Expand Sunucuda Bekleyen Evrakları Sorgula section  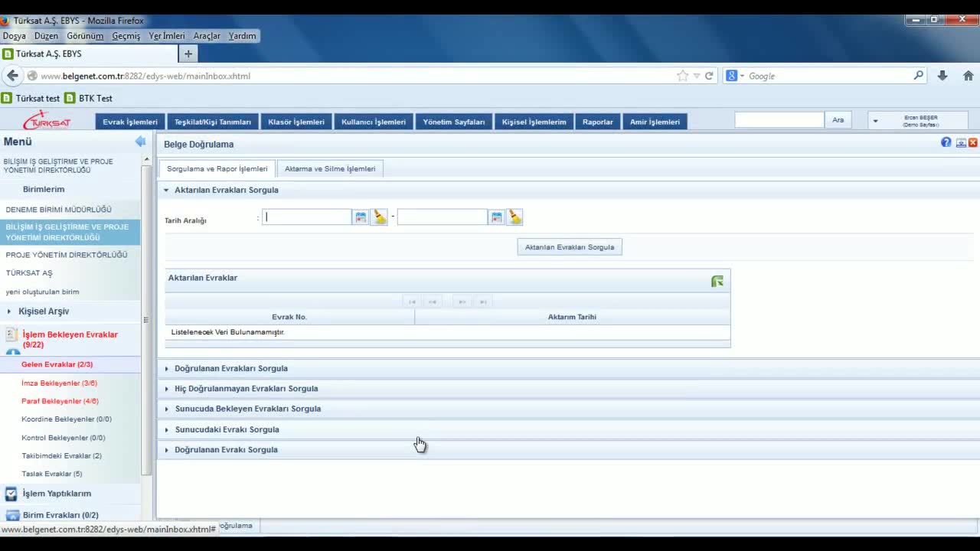coord(247,409)
